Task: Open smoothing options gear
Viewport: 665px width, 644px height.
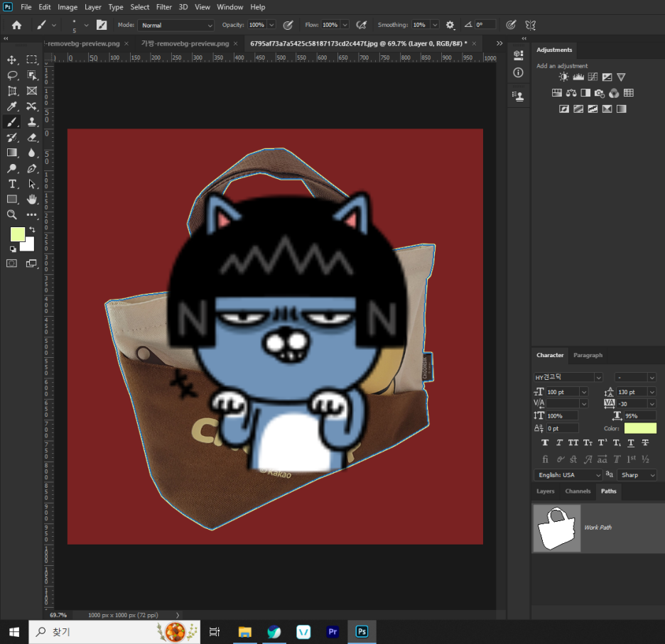Action: [x=450, y=25]
